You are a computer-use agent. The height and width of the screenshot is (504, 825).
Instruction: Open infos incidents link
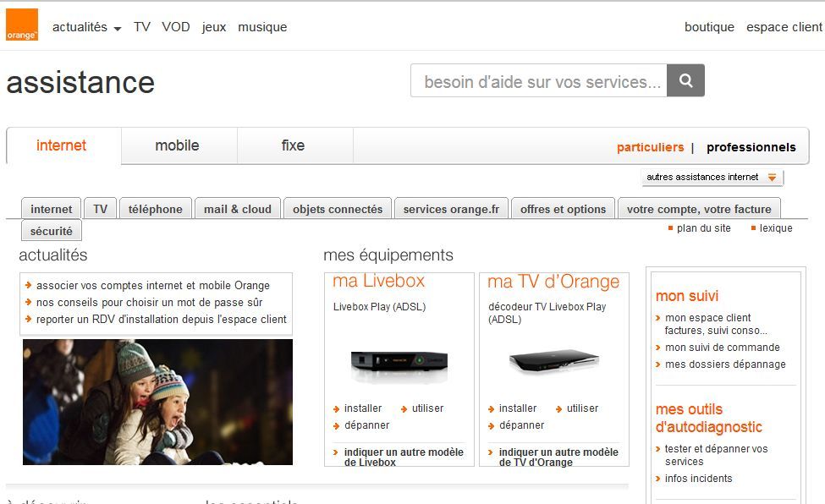click(698, 479)
